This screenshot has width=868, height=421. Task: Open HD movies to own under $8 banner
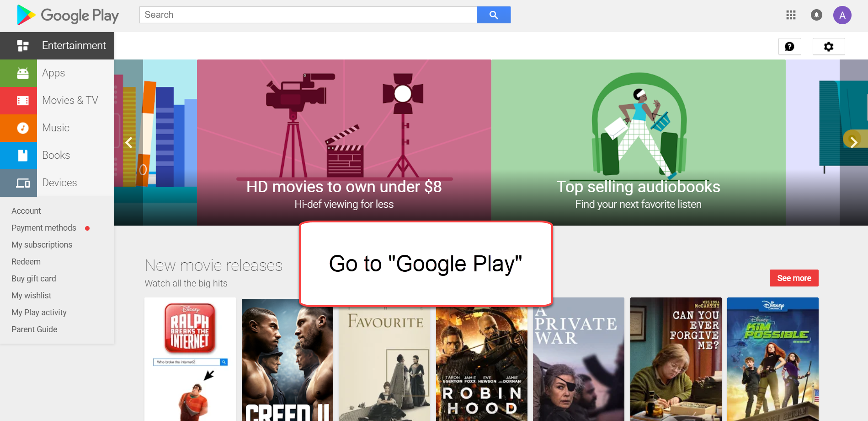344,142
